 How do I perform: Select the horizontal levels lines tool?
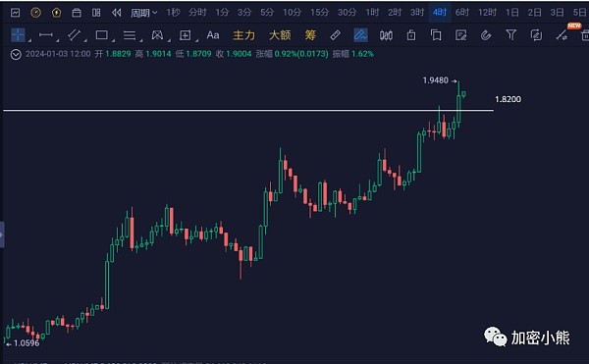pos(130,35)
